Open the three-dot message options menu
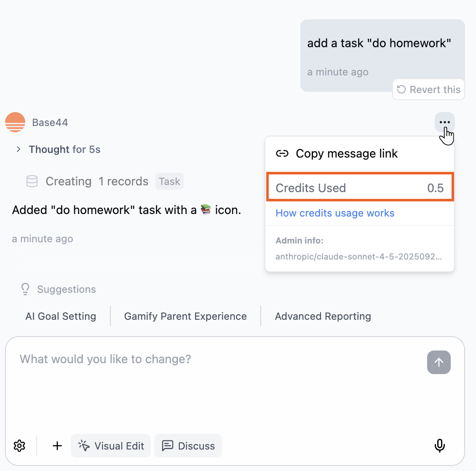 point(444,122)
